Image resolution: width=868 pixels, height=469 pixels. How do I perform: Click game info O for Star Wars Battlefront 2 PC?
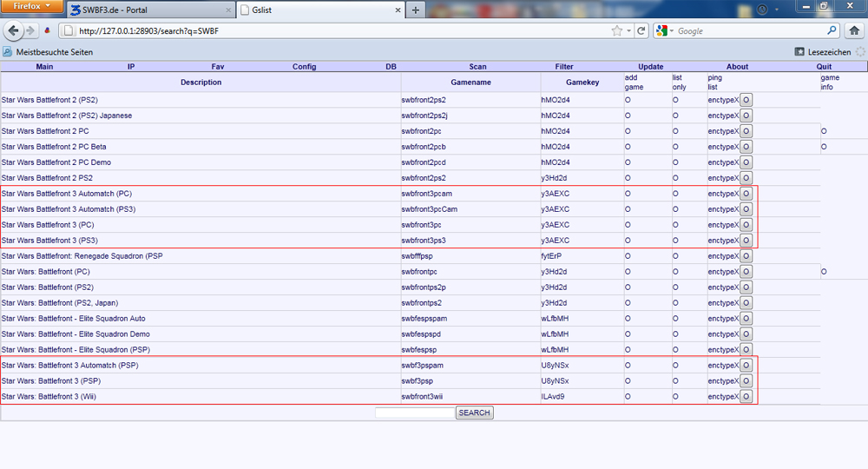824,131
